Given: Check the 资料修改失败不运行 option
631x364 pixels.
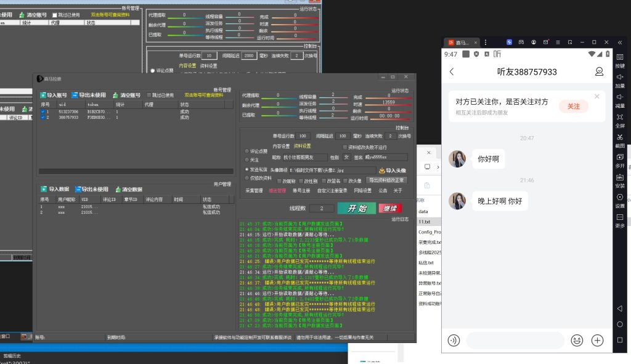Looking at the screenshot, I should click(x=345, y=147).
